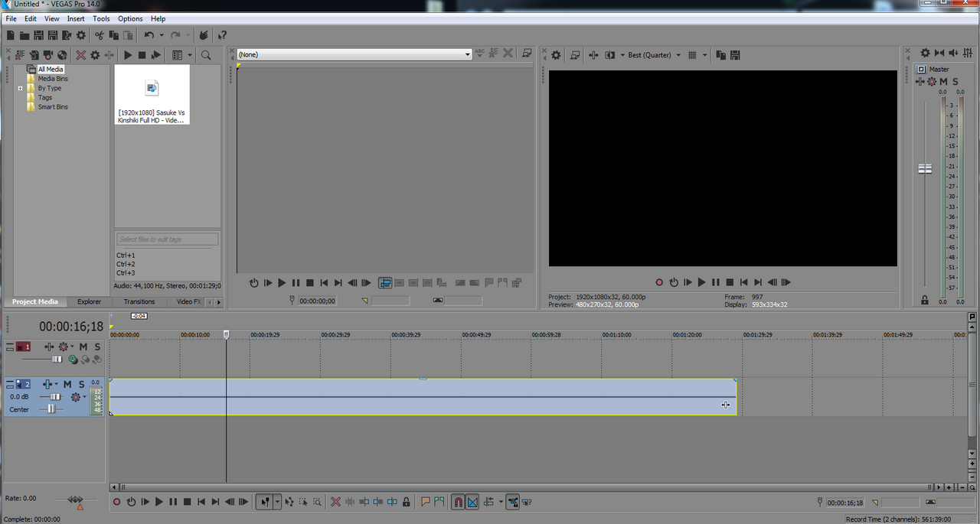
Task: Open auto ripple mode dropdown arrow
Action: pos(501,502)
